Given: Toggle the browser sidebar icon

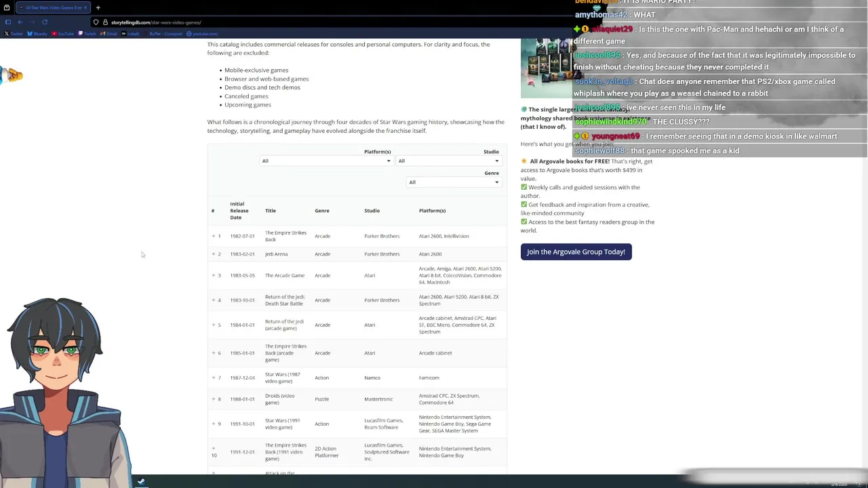Looking at the screenshot, I should [x=7, y=22].
